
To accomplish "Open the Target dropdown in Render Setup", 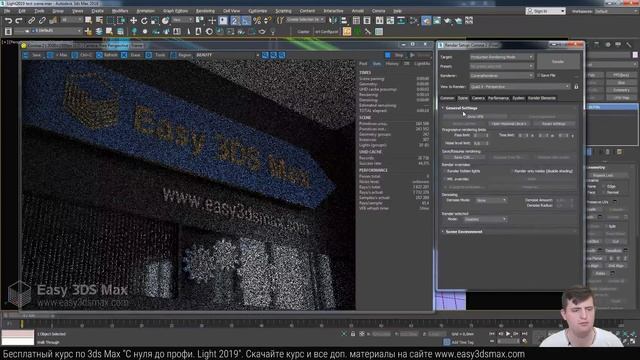I will point(501,57).
